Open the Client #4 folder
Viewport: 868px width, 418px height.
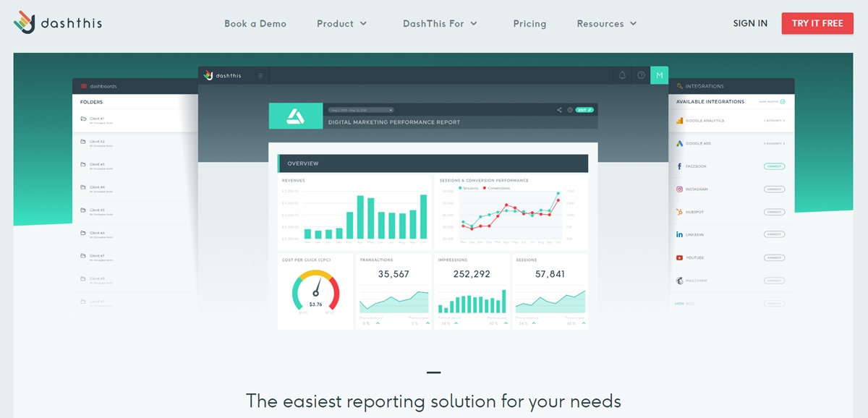(x=135, y=189)
